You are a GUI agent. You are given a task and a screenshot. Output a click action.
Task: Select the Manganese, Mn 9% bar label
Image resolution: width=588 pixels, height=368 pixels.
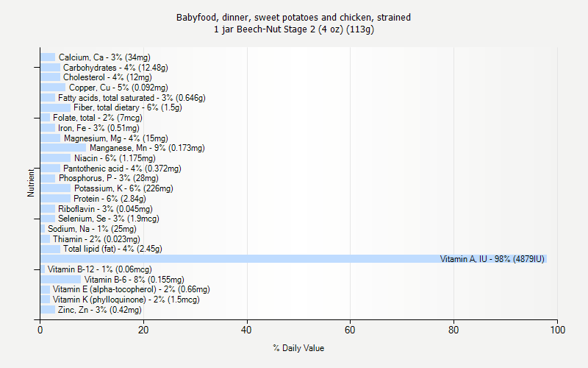tap(147, 148)
